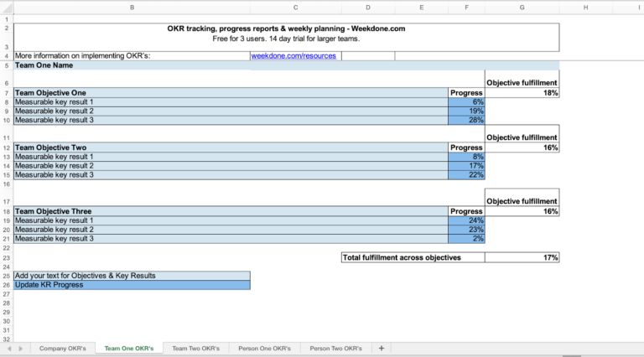The width and height of the screenshot is (644, 357).
Task: Select column B header
Action: point(132,8)
